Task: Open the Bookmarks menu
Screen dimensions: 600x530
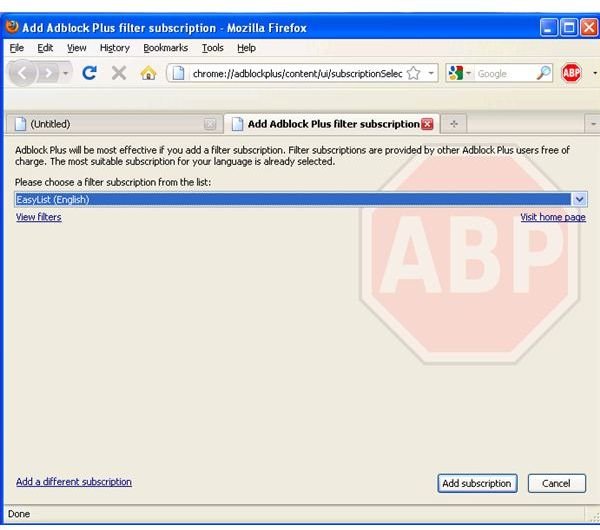Action: (166, 48)
